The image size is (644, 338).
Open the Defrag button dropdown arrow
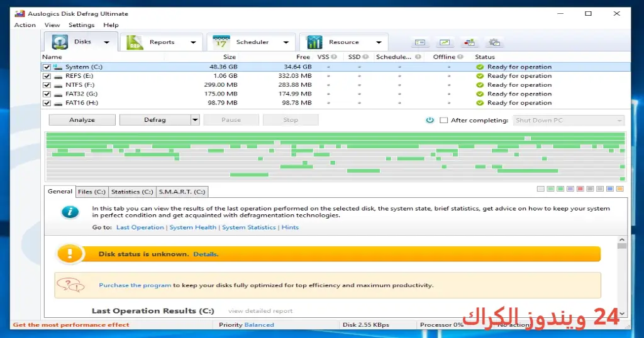tap(195, 120)
